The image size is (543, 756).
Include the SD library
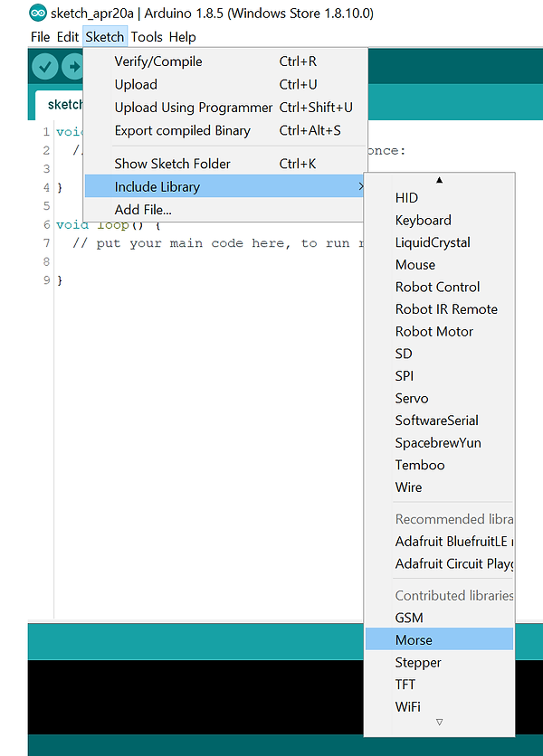[x=439, y=354]
